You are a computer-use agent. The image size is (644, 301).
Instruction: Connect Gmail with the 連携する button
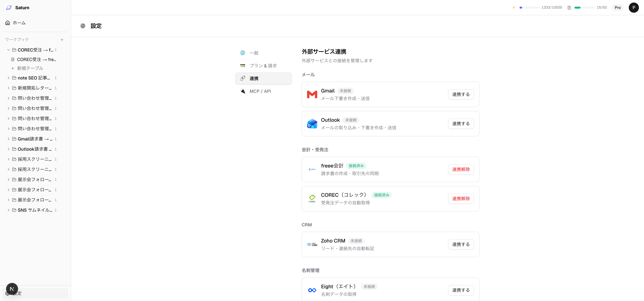coord(460,95)
